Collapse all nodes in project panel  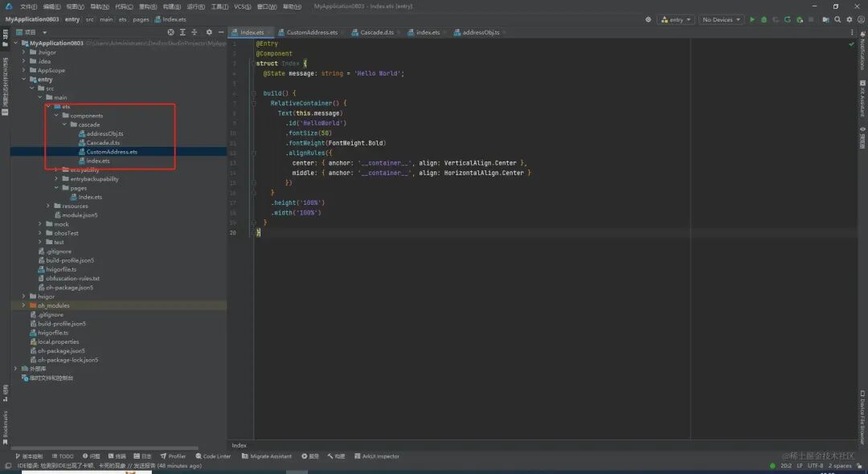point(194,32)
